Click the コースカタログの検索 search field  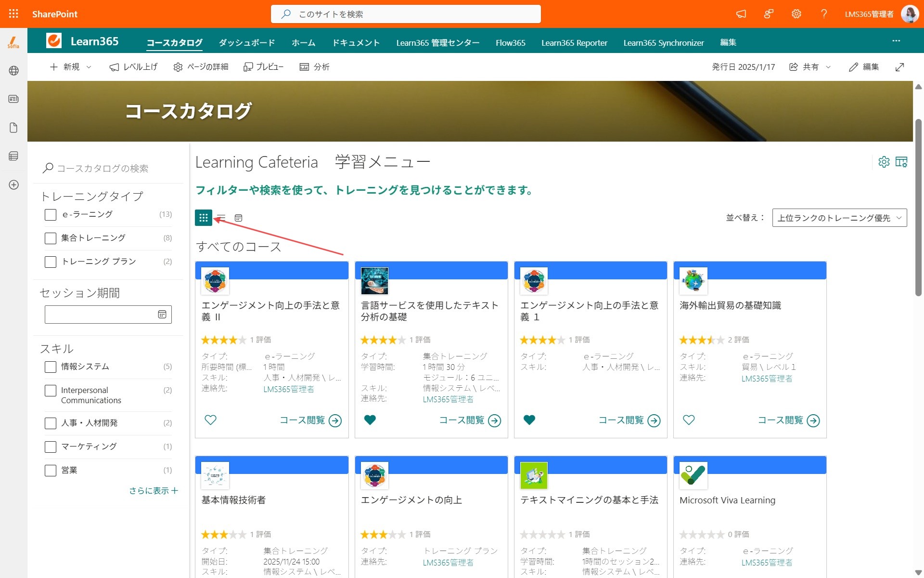coord(108,168)
